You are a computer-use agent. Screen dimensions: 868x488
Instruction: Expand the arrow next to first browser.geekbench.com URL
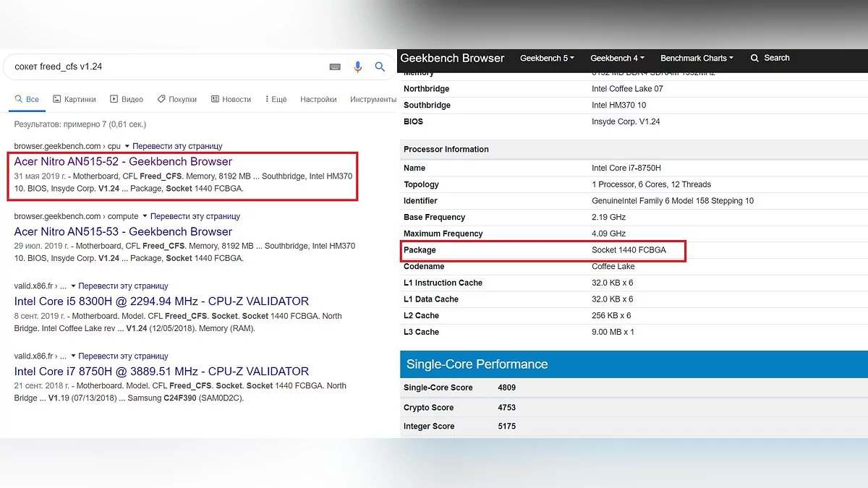(127, 146)
